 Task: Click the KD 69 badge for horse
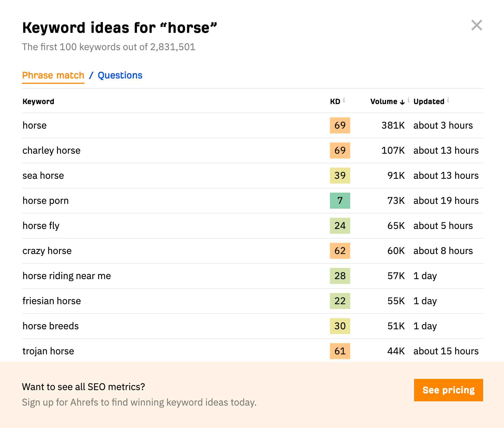coord(340,125)
